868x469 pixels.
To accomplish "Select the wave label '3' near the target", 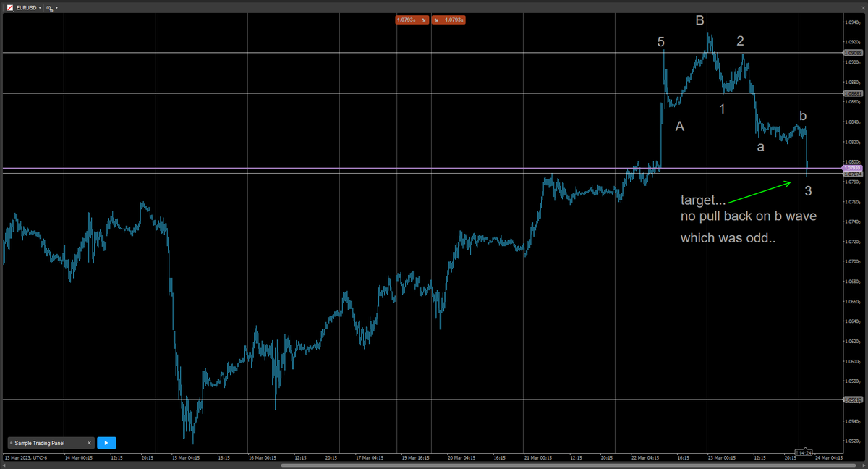I will click(x=808, y=191).
